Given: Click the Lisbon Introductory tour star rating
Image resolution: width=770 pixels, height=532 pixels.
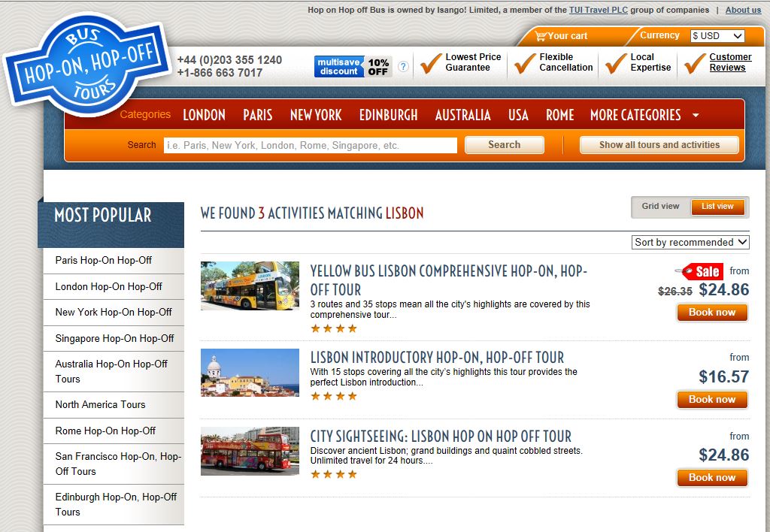Looking at the screenshot, I should pos(334,396).
